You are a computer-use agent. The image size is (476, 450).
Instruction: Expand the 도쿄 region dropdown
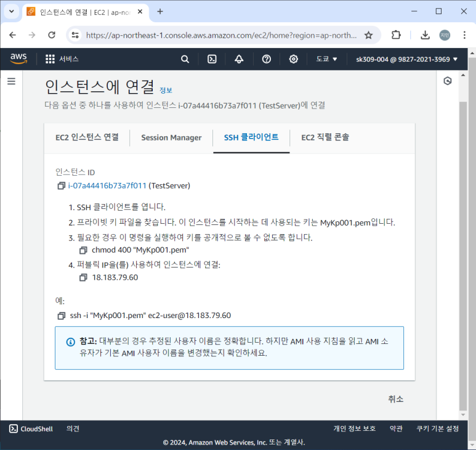click(326, 59)
